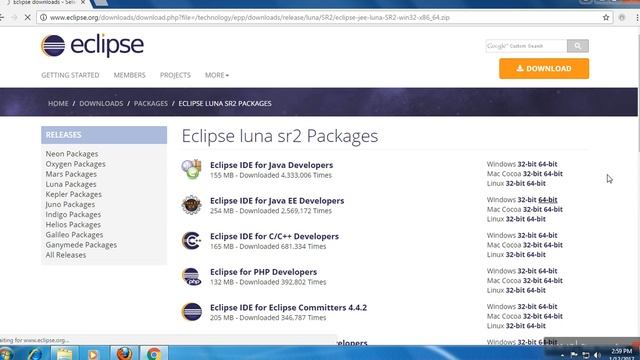The image size is (640, 360).
Task: Open Helios Packages in Releases
Action: click(x=73, y=225)
